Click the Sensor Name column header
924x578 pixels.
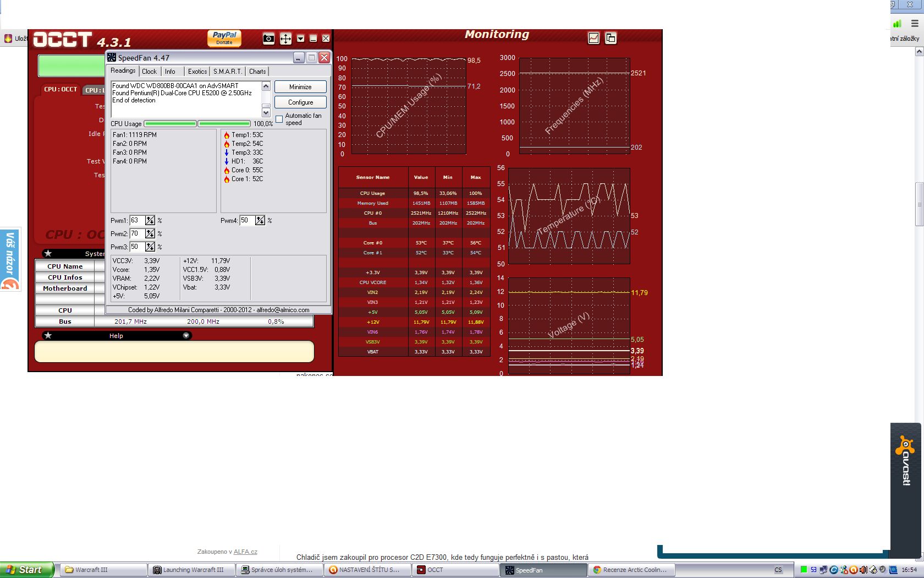click(373, 177)
